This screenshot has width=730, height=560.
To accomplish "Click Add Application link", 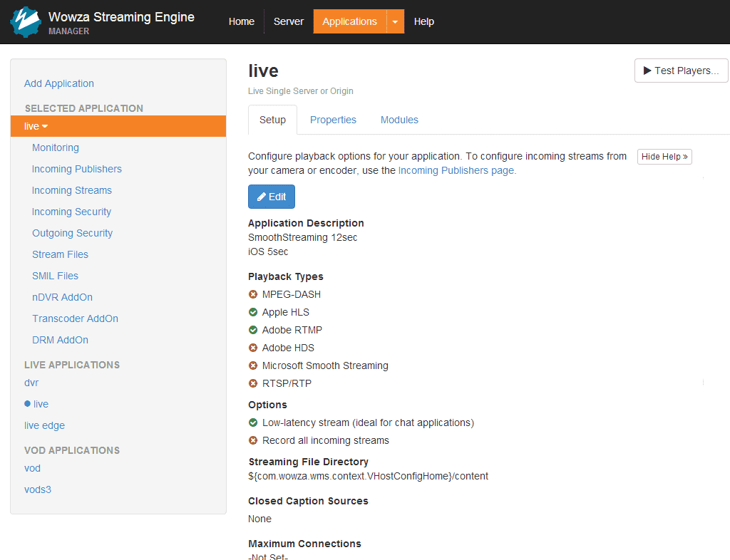I will (59, 83).
